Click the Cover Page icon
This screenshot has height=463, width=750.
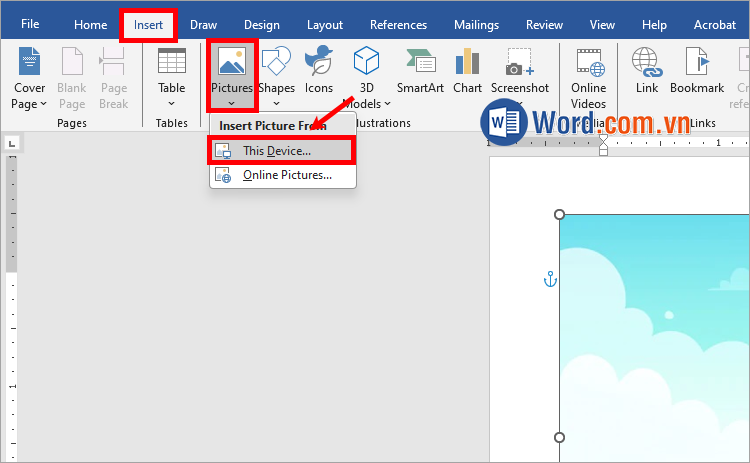pyautogui.click(x=29, y=63)
